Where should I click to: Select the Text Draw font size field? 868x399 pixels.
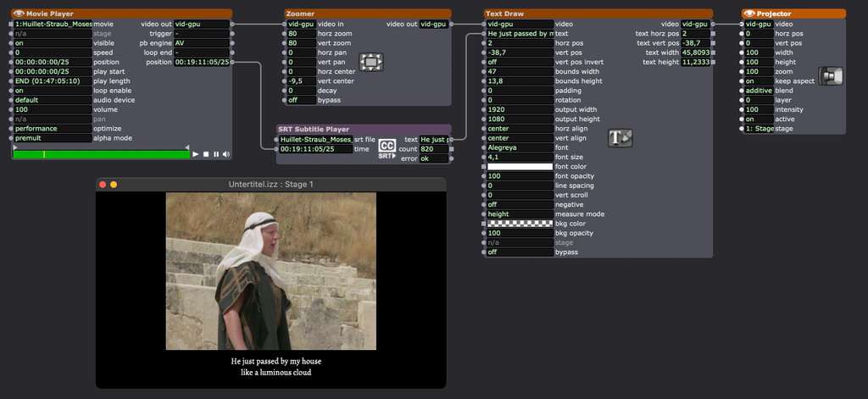pos(520,158)
